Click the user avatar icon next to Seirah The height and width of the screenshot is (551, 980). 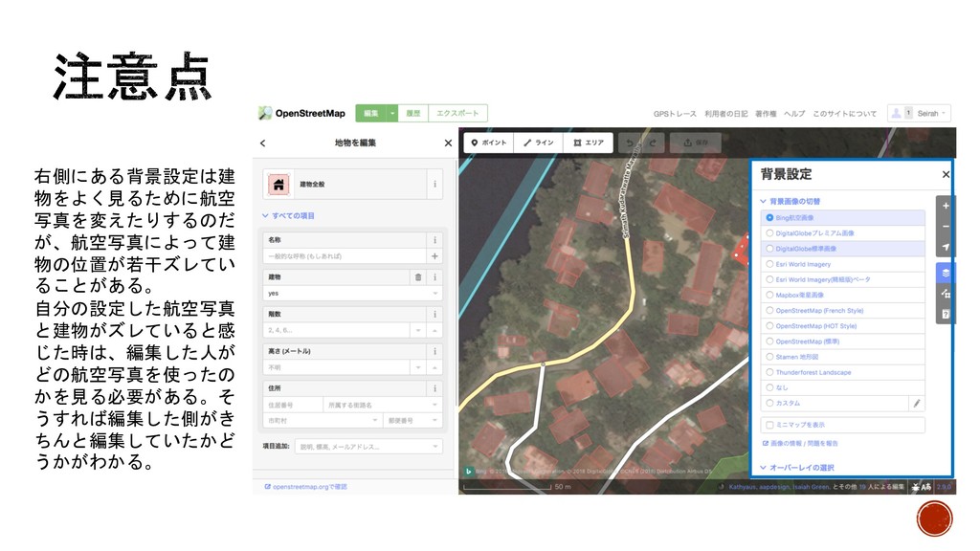(x=896, y=113)
